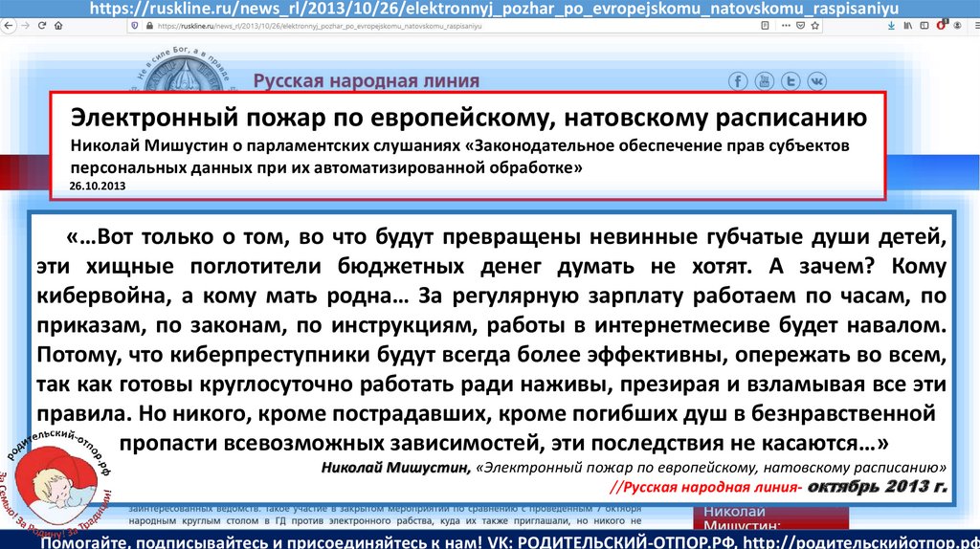Screen dimensions: 980x549
Task: Reload the ruskline.ru page
Action: pyautogui.click(x=42, y=26)
